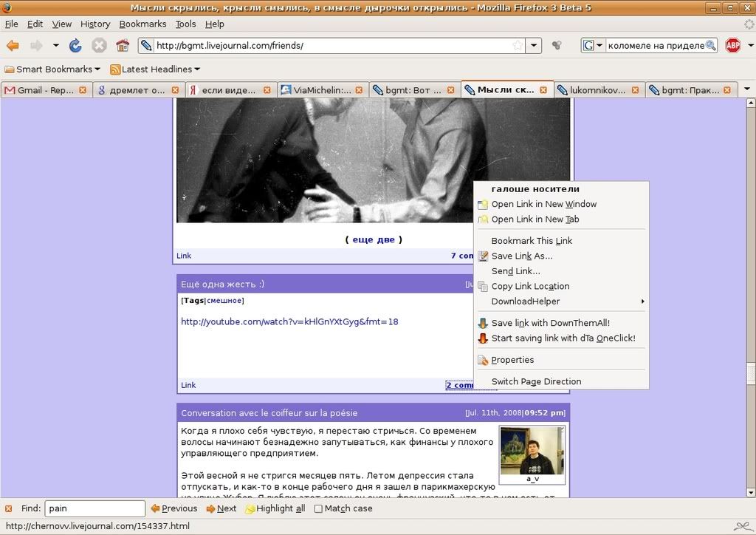Viewport: 756px width, 535px height.
Task: Open the back/forward history dropdown arrow
Action: click(56, 46)
